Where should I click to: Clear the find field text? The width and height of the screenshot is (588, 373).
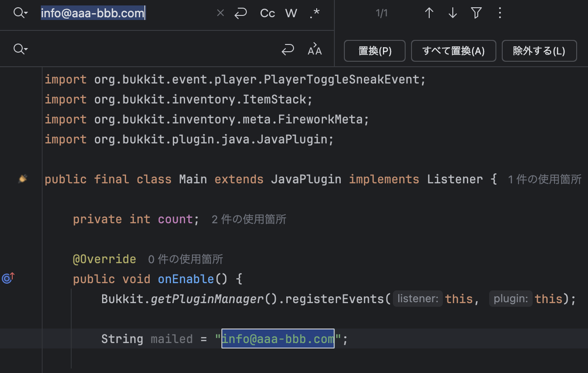(x=220, y=13)
